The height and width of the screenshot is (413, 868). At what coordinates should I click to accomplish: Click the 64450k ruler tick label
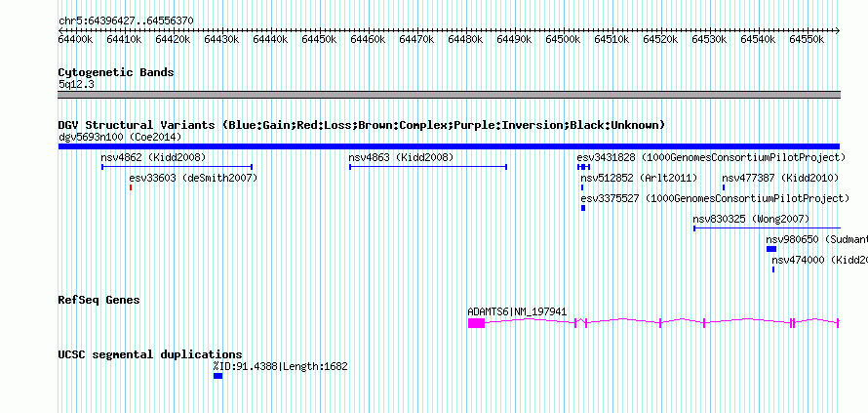pos(320,39)
